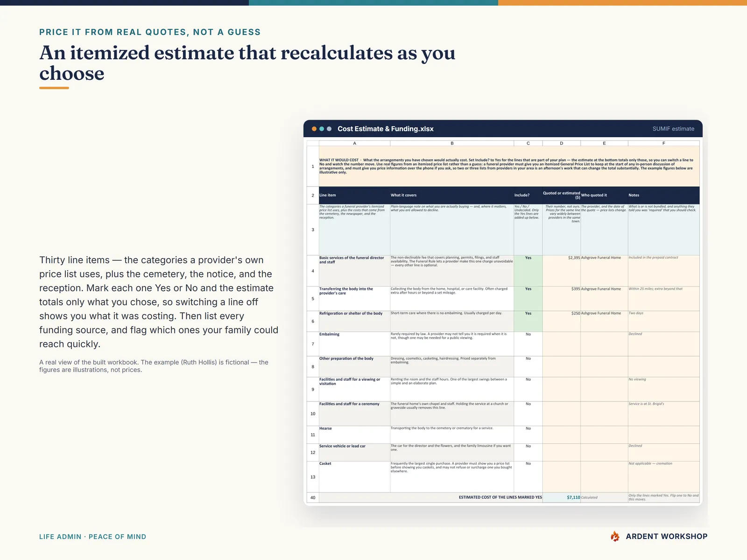747x560 pixels.
Task: Click 'Only the lines marked Yes' footer note
Action: click(x=663, y=497)
